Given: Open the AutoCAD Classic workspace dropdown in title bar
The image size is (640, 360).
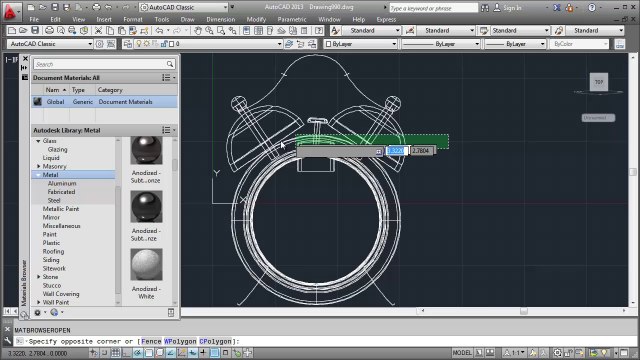Looking at the screenshot, I should pos(184,7).
